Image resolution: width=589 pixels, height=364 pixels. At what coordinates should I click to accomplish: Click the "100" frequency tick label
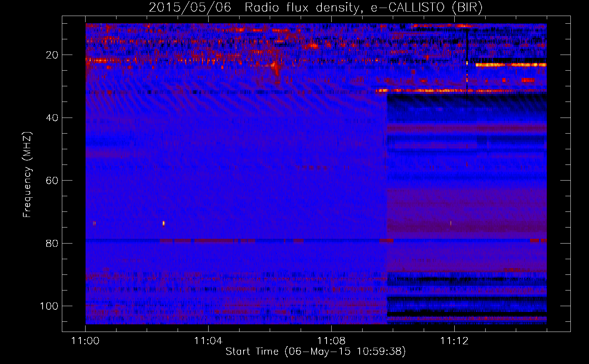[x=49, y=306]
